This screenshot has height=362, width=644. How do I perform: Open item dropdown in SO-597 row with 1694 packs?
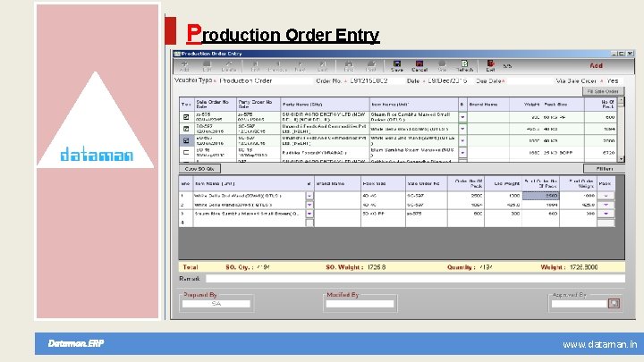tap(463, 129)
